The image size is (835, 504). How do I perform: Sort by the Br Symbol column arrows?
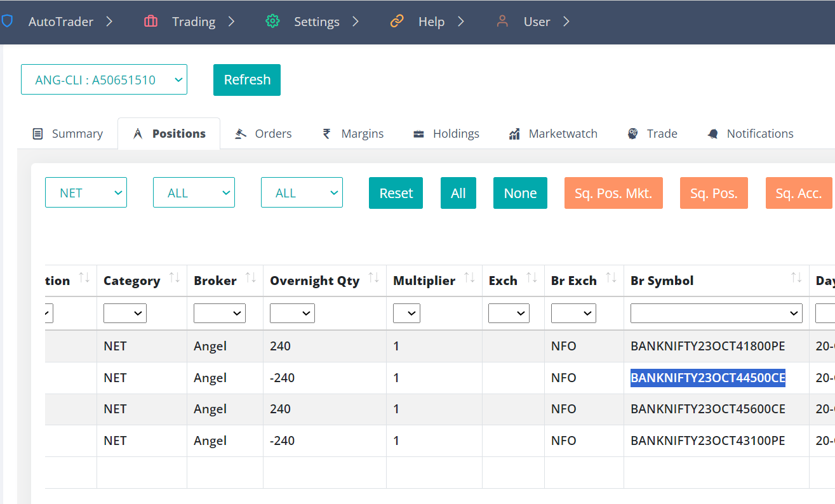[x=796, y=278]
